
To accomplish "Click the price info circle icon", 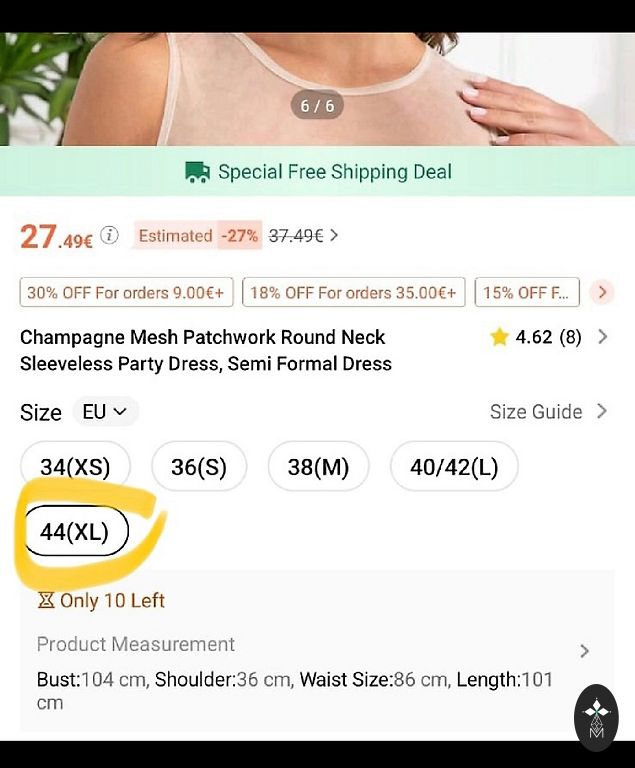I will pos(110,236).
